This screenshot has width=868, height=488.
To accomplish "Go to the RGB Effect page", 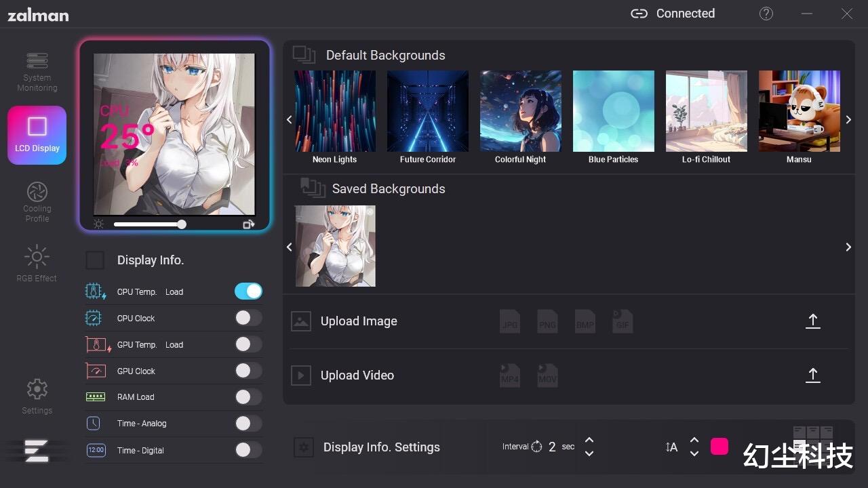I will tap(37, 264).
